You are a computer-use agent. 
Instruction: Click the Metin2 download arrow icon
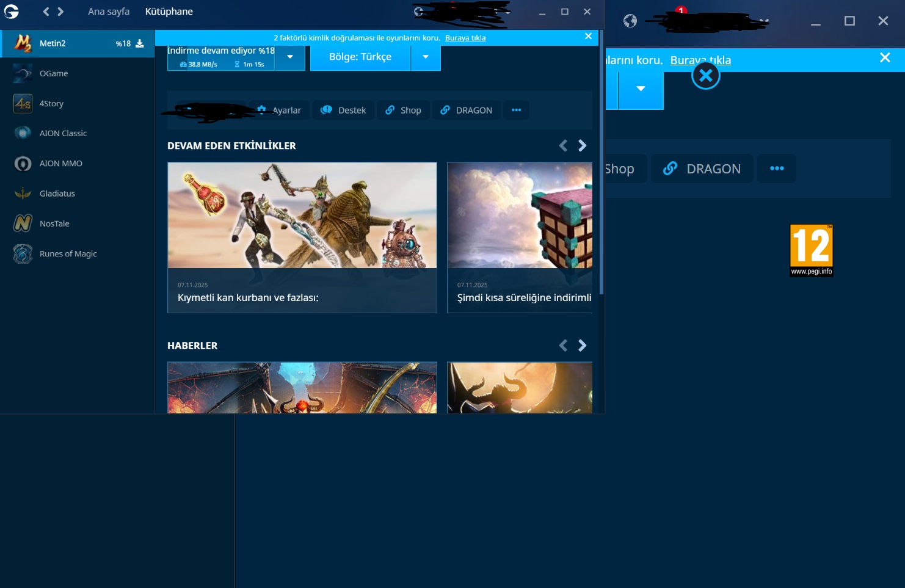[x=139, y=43]
